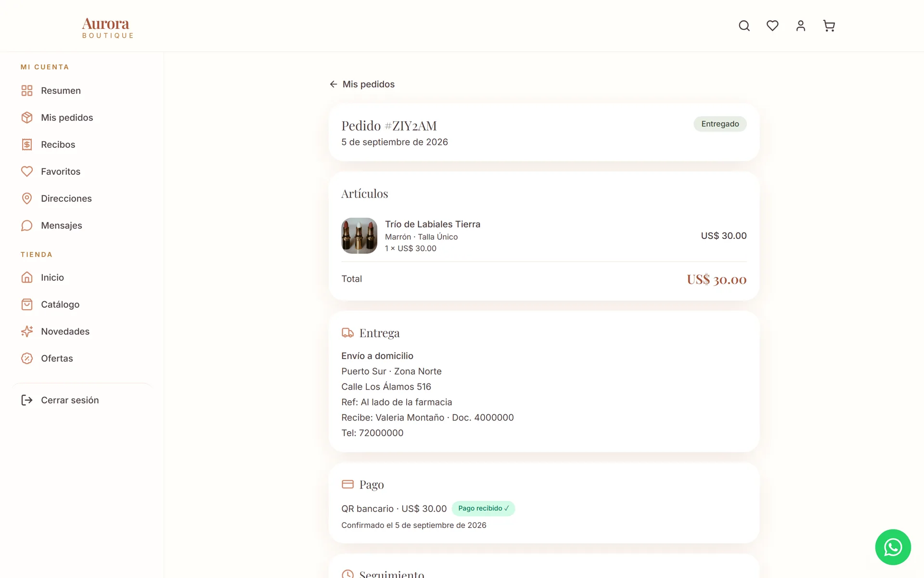Viewport: 924px width, 578px height.
Task: Click the Aurora Boutique logo
Action: (x=107, y=28)
